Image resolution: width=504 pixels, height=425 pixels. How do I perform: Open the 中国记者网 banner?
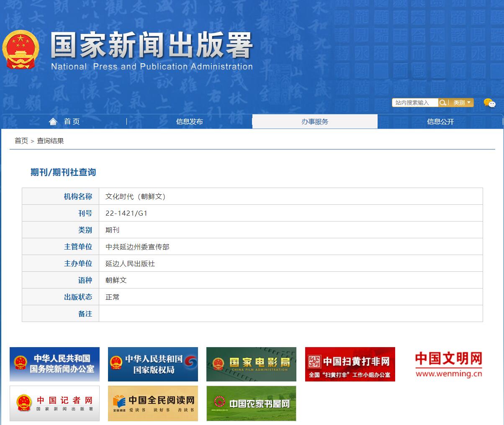click(54, 403)
